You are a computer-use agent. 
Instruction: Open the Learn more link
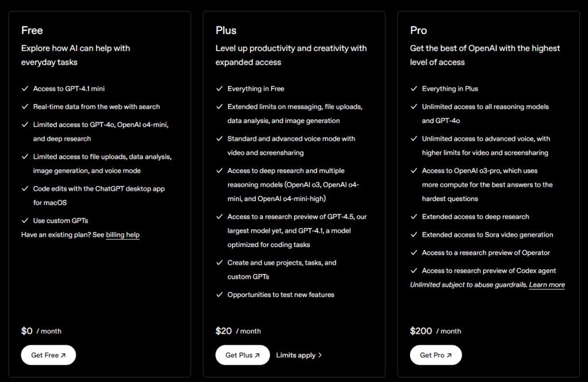[x=547, y=285]
